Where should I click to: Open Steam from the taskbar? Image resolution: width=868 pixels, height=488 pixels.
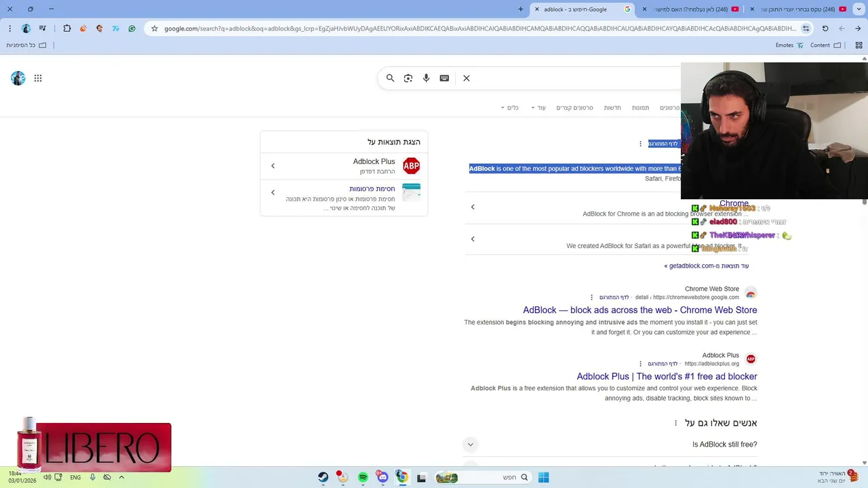[323, 477]
